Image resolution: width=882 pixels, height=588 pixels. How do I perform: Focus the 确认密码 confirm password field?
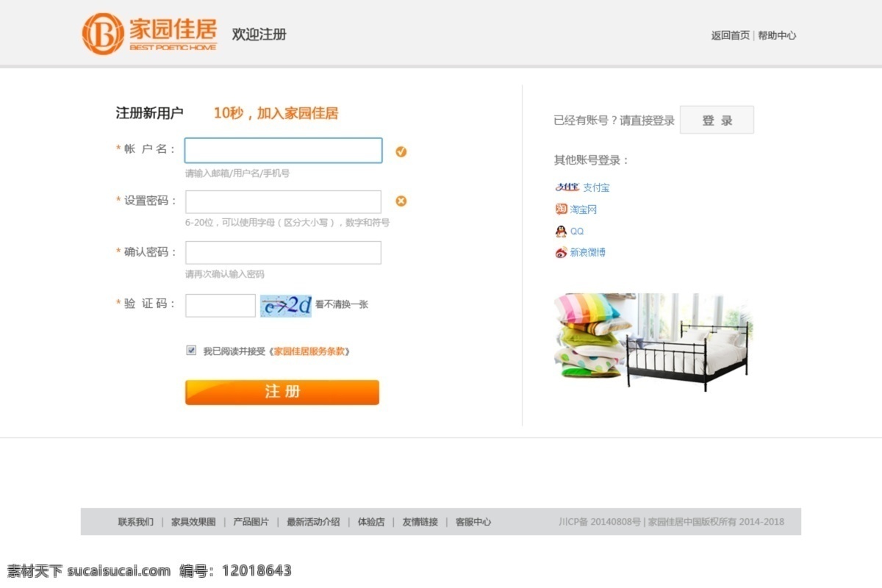284,253
